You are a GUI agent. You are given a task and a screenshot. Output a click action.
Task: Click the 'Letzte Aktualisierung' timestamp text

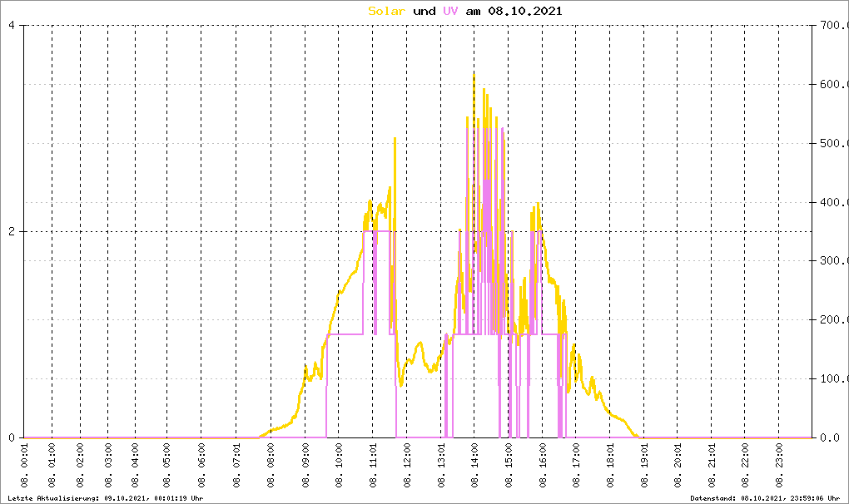tap(106, 498)
